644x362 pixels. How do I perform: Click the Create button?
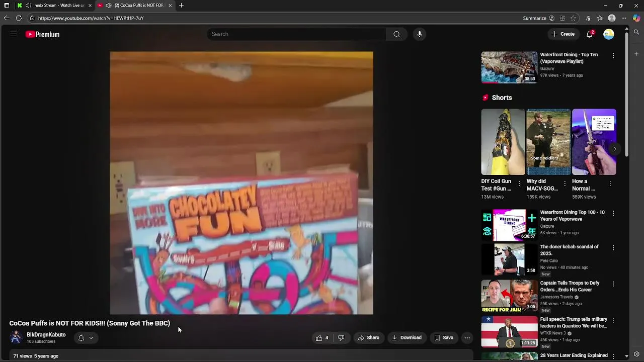point(563,34)
